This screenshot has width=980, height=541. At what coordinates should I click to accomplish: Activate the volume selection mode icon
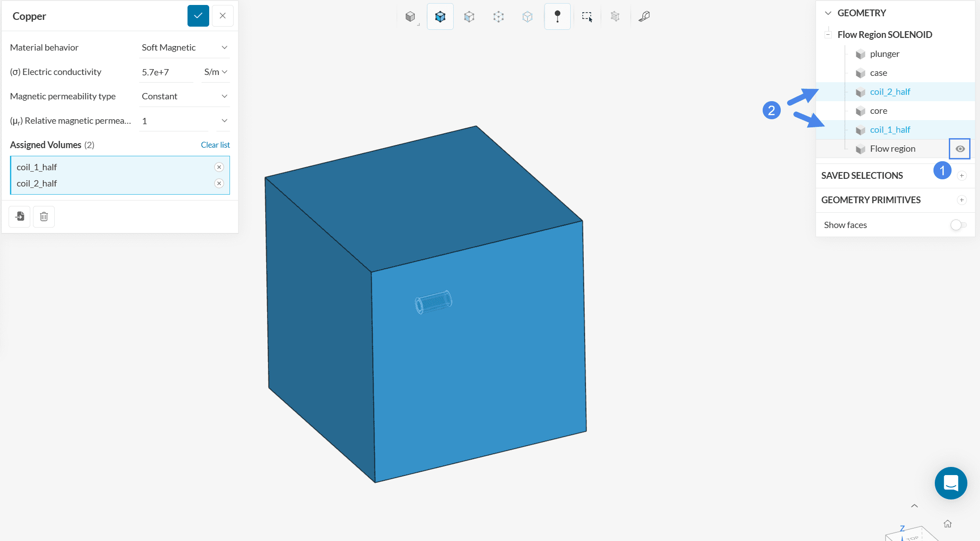[x=440, y=17]
